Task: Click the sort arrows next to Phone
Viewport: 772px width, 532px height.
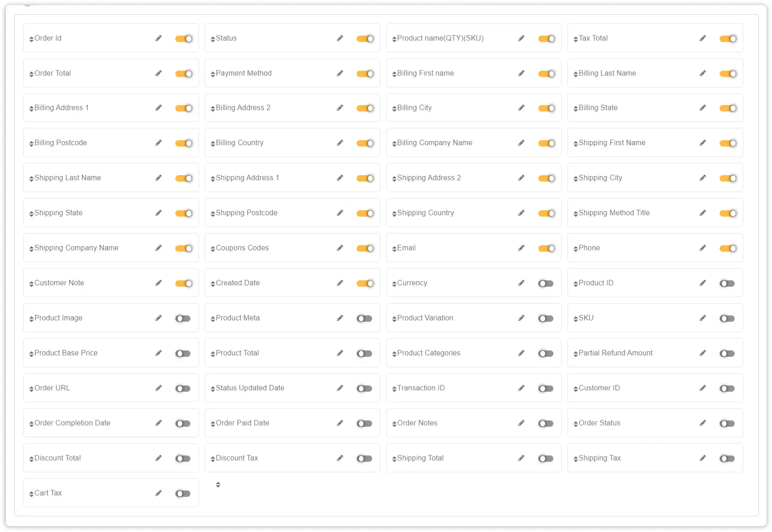Action: [576, 249]
